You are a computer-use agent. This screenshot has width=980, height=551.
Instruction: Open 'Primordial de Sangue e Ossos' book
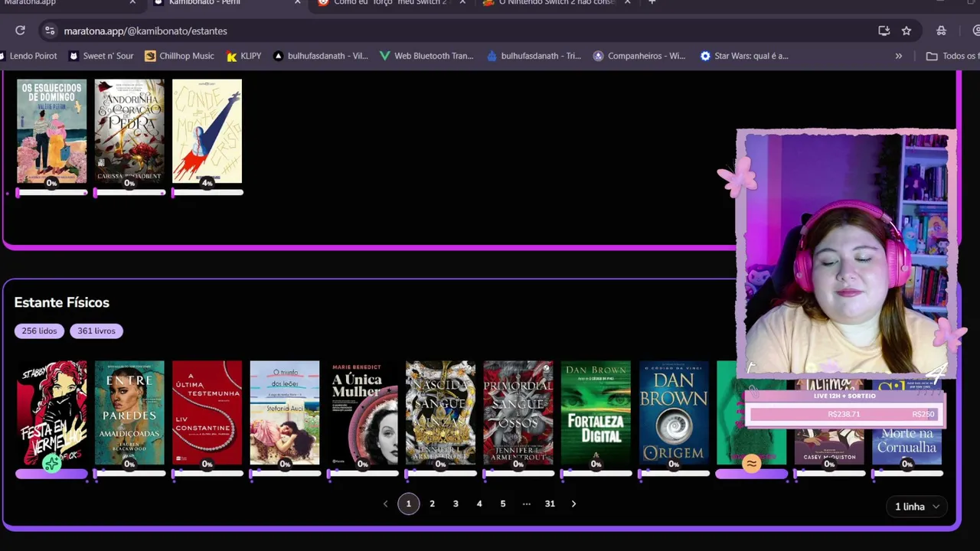(x=518, y=412)
